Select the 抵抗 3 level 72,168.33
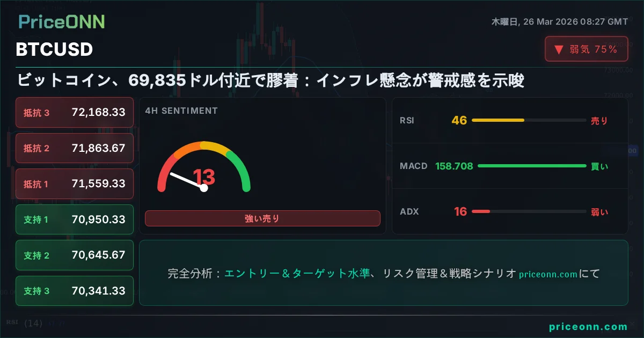This screenshot has height=338, width=644. 75,112
